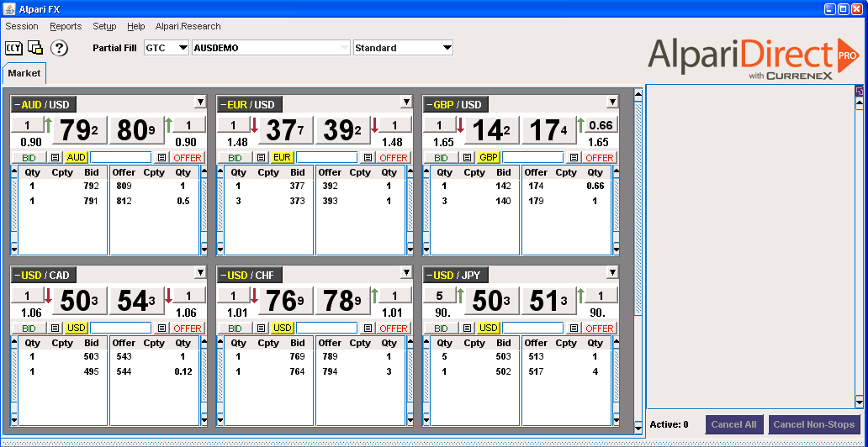Open the USD/CAD panel dropdown arrow
Screen dimensions: 868x447
point(200,272)
